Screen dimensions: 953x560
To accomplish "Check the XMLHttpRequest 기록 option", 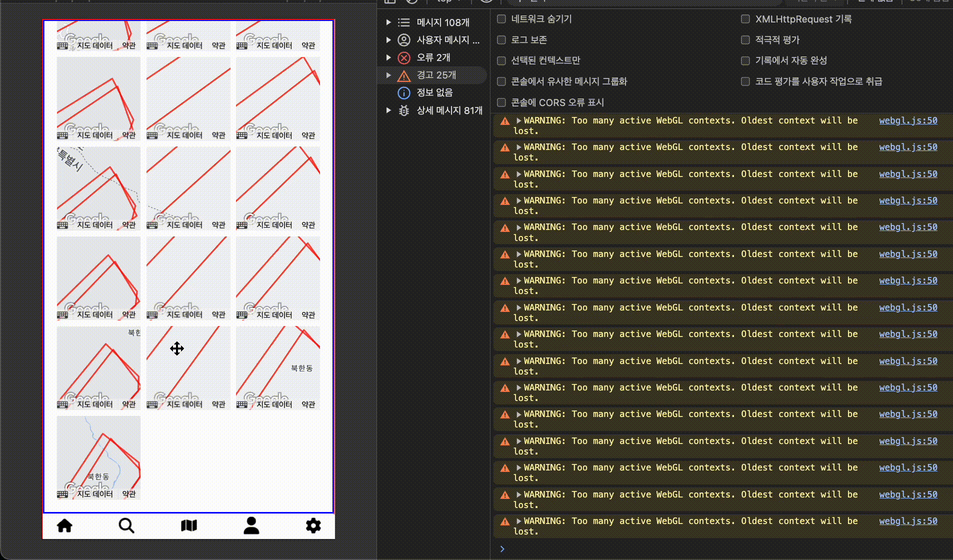I will point(745,19).
